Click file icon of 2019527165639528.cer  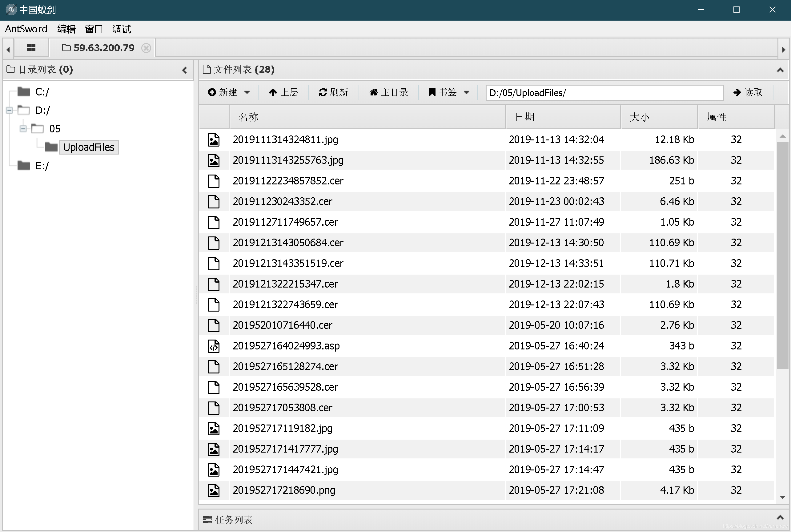(x=214, y=387)
